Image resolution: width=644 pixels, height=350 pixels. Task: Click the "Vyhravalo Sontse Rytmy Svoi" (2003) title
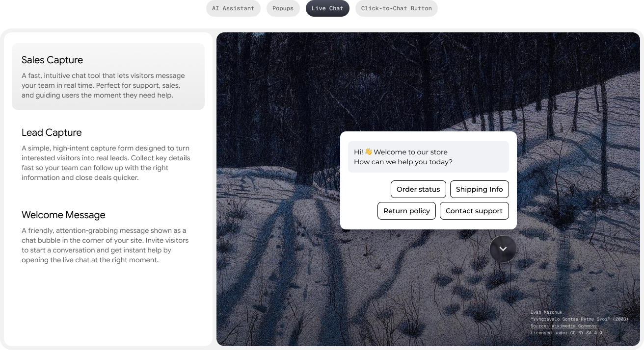(x=579, y=319)
